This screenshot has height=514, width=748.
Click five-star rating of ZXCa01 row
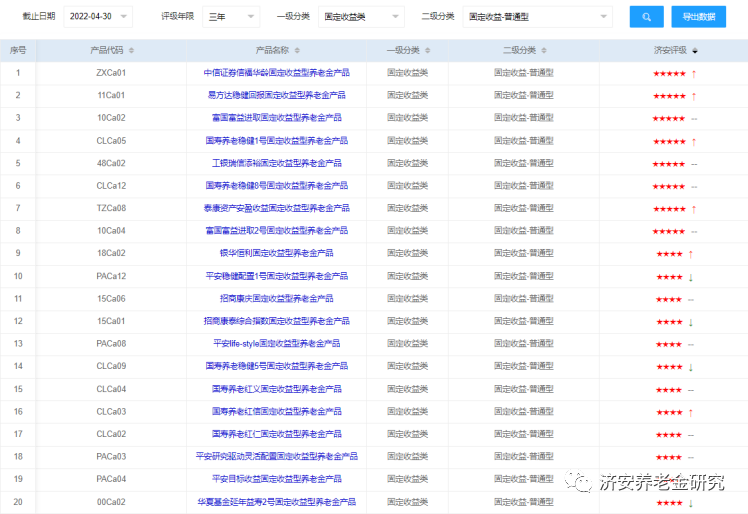pos(669,73)
